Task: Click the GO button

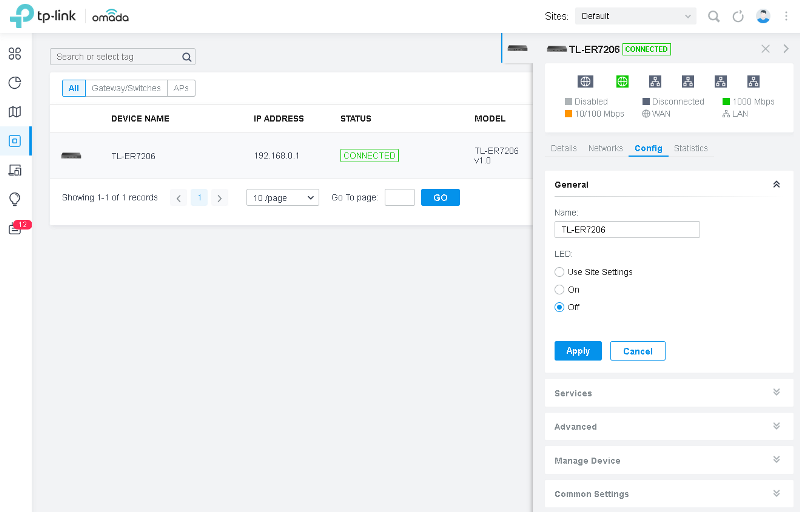Action: [440, 197]
